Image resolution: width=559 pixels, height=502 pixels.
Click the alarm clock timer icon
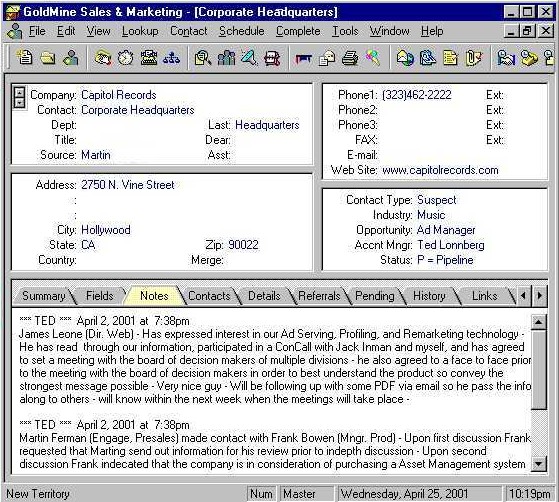125,57
